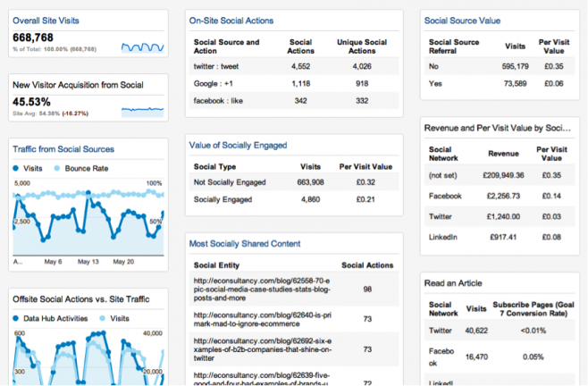This screenshot has width=588, height=386.
Task: Click the light blue Bounce Rate legend dot
Action: [x=57, y=169]
